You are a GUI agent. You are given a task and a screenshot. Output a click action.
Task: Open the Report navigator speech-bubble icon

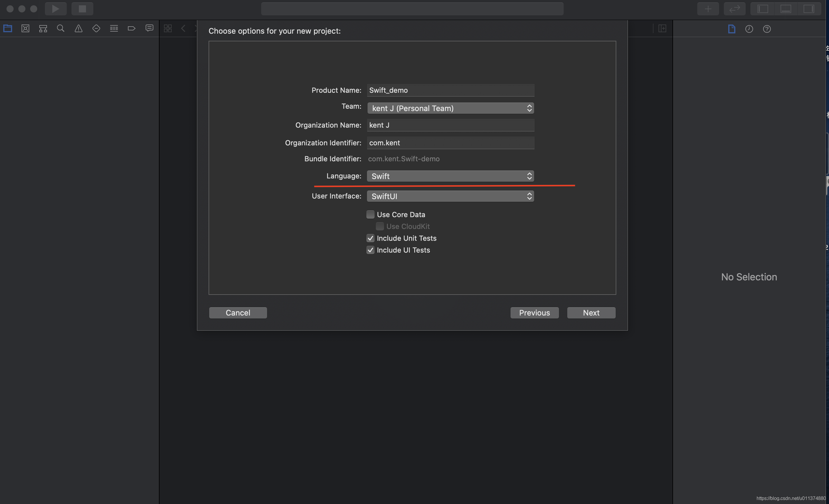(149, 28)
